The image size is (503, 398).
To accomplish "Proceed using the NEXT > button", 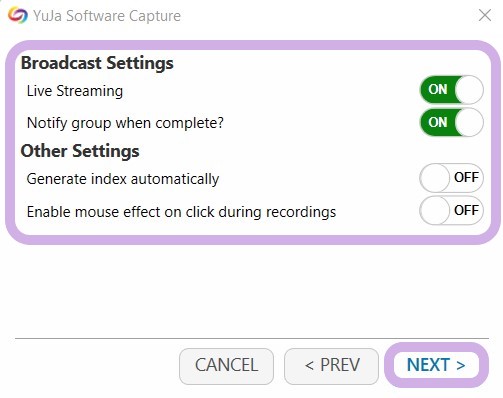I will coord(436,365).
